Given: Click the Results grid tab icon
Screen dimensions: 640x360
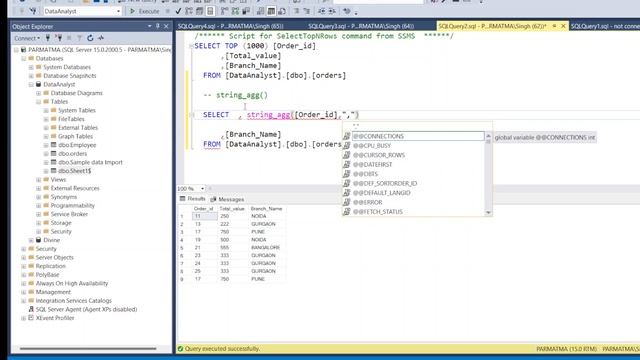Looking at the screenshot, I should 182,199.
